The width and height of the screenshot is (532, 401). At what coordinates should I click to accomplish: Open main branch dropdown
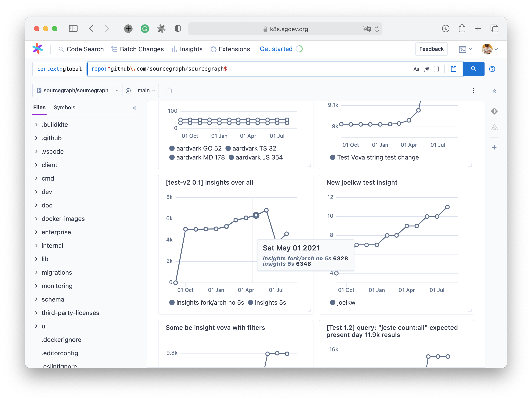click(x=146, y=91)
